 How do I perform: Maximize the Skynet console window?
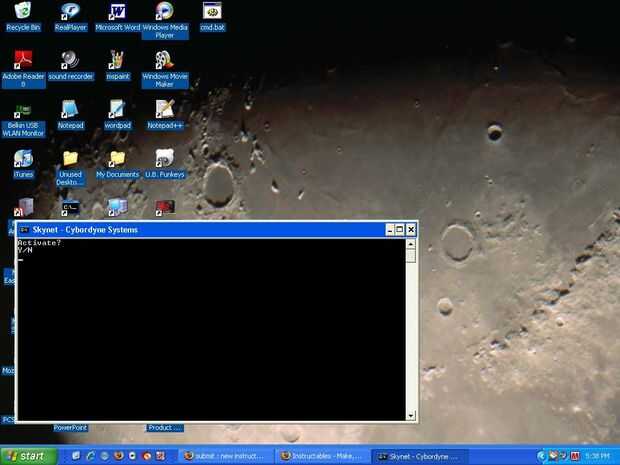[x=400, y=229]
